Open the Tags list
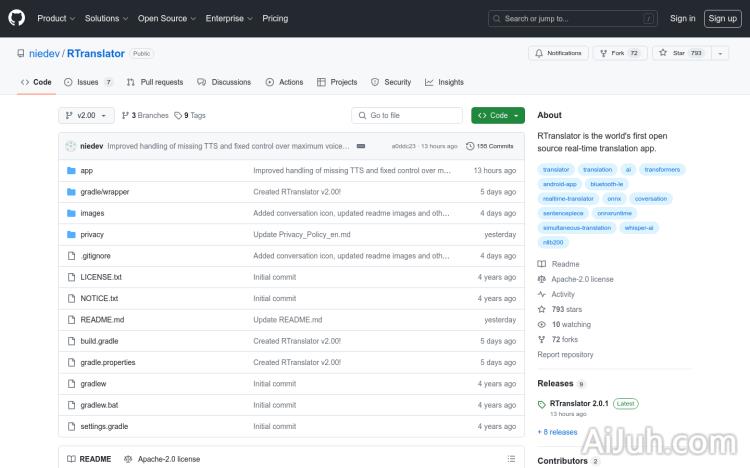 pos(190,116)
